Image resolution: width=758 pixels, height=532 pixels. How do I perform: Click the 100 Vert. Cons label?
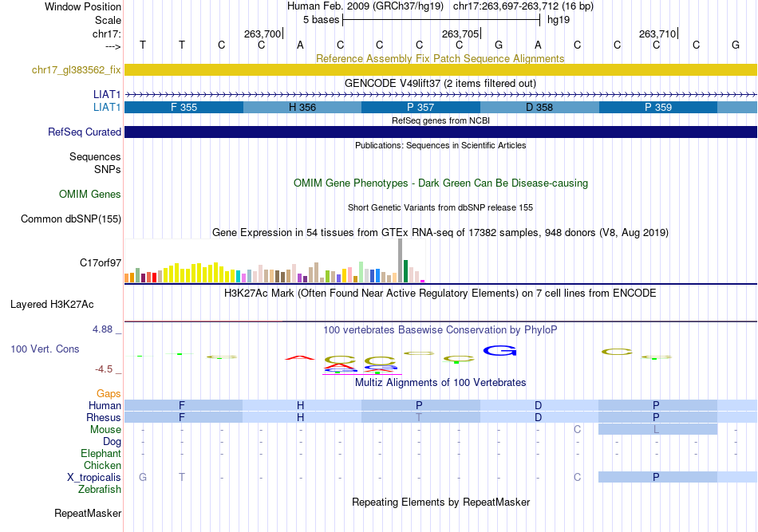pos(45,349)
